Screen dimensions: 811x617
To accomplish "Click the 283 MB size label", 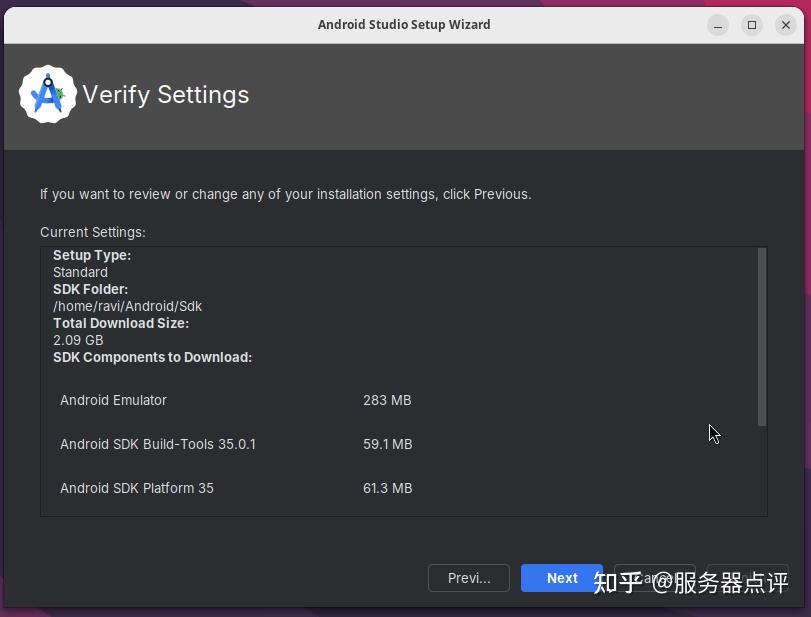I will (x=387, y=400).
